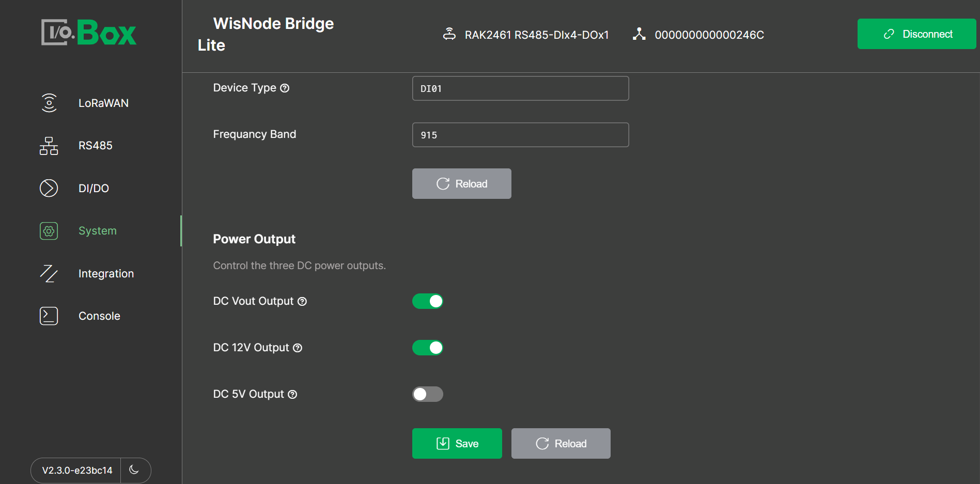Turn off the DC 12V Output switch
Viewport: 980px width, 484px height.
pos(428,348)
